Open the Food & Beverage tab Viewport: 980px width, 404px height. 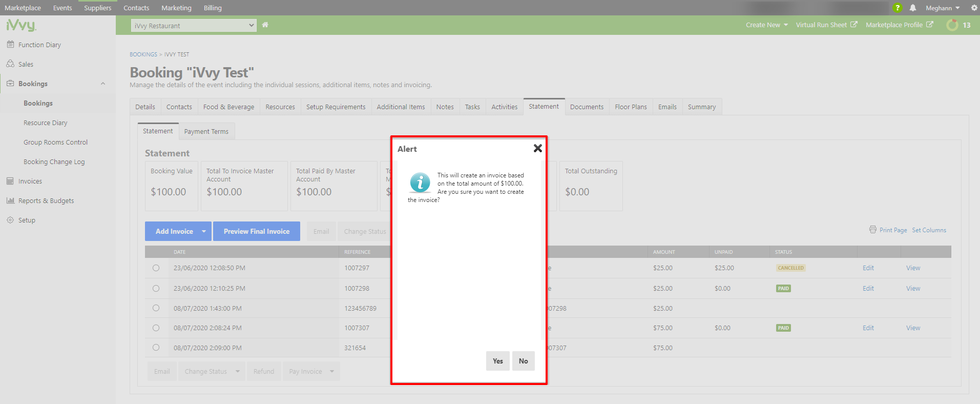point(228,107)
